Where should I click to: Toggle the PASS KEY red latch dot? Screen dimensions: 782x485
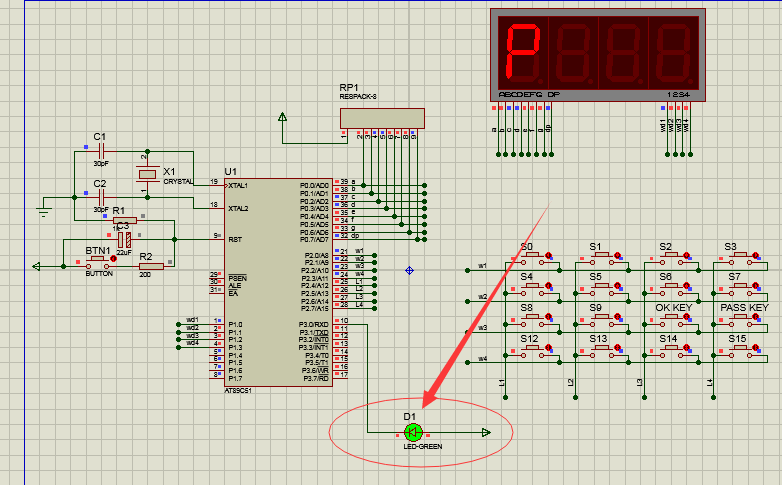coord(755,317)
